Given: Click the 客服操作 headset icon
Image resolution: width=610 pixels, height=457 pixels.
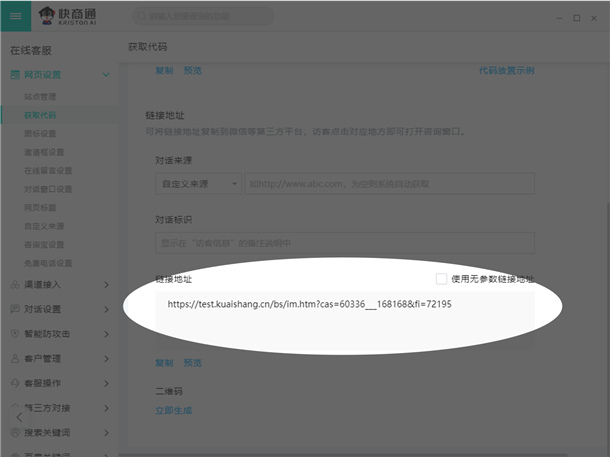Looking at the screenshot, I should pyautogui.click(x=15, y=383).
